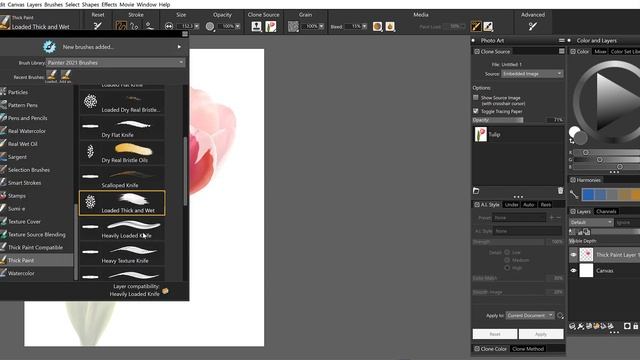Viewport: 640px width, 360px height.
Task: Select the Dry Real Bristle Oils brush
Action: 122,153
